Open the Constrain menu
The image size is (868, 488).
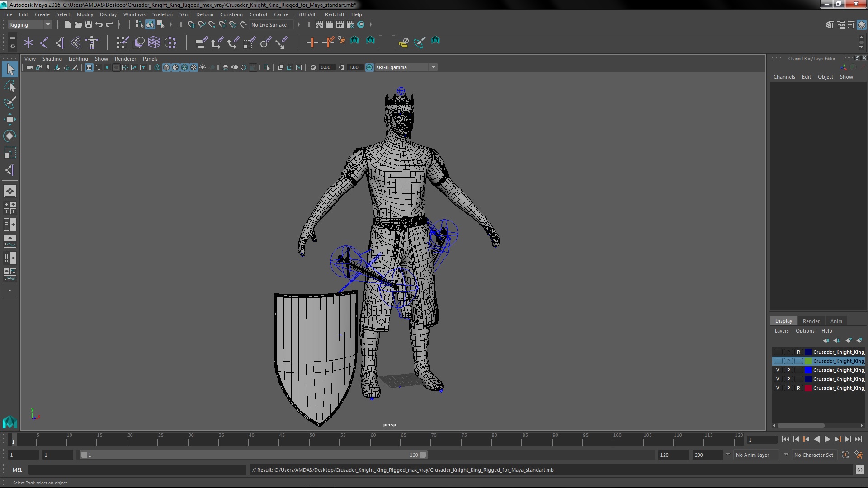point(231,14)
